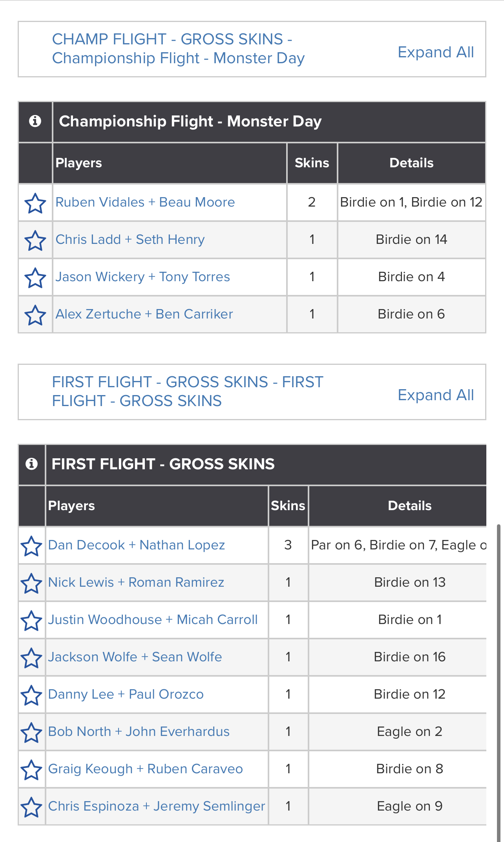Screen dimensions: 504x842
Task: Click Skins column header in Championship table
Action: pyautogui.click(x=312, y=163)
